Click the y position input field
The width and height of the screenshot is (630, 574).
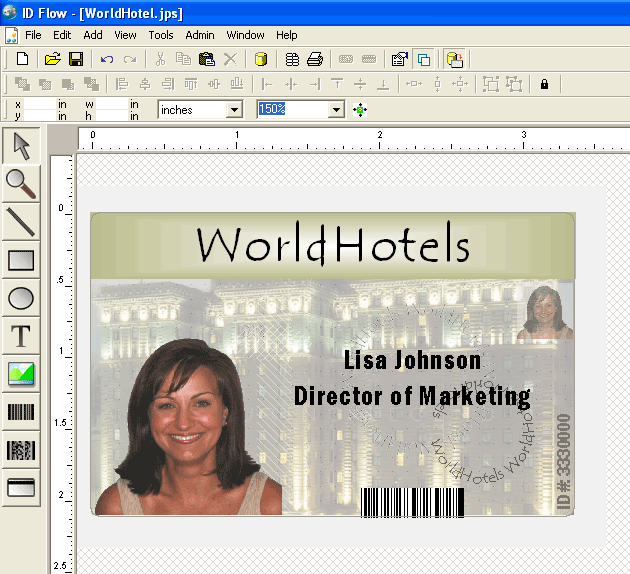click(39, 116)
